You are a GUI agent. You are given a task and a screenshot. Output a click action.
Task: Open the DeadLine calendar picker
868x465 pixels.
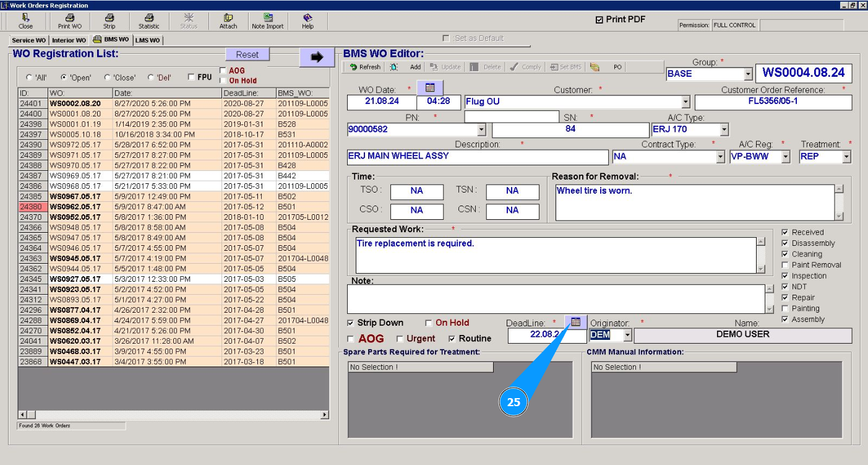[x=576, y=322]
